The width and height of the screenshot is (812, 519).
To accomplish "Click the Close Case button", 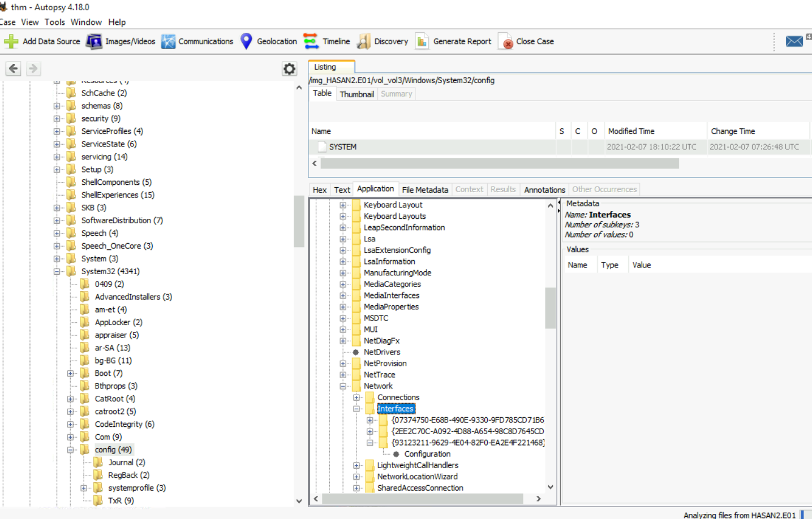I will (527, 41).
